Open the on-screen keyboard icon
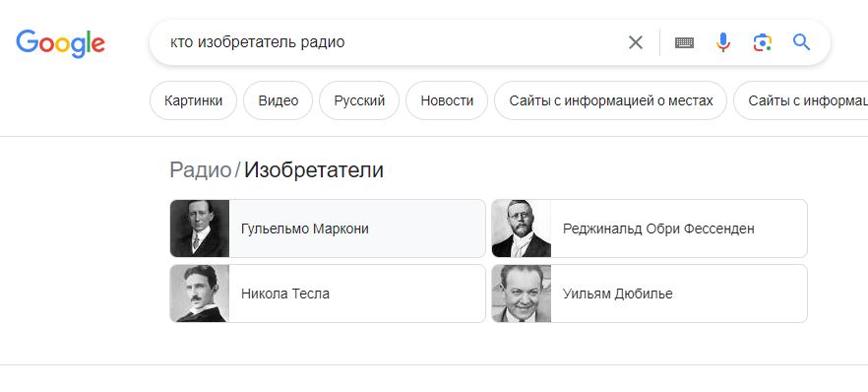Viewport: 868px width, 392px height. point(684,42)
